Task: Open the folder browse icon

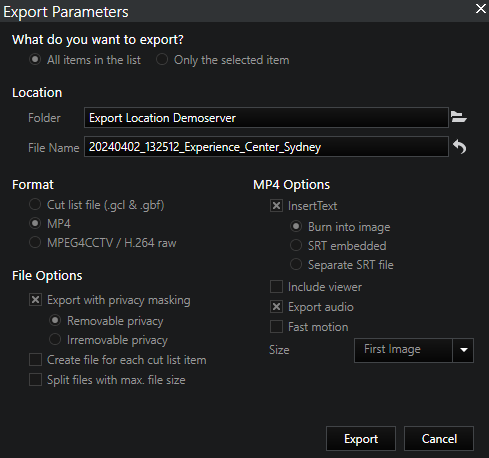Action: click(459, 117)
